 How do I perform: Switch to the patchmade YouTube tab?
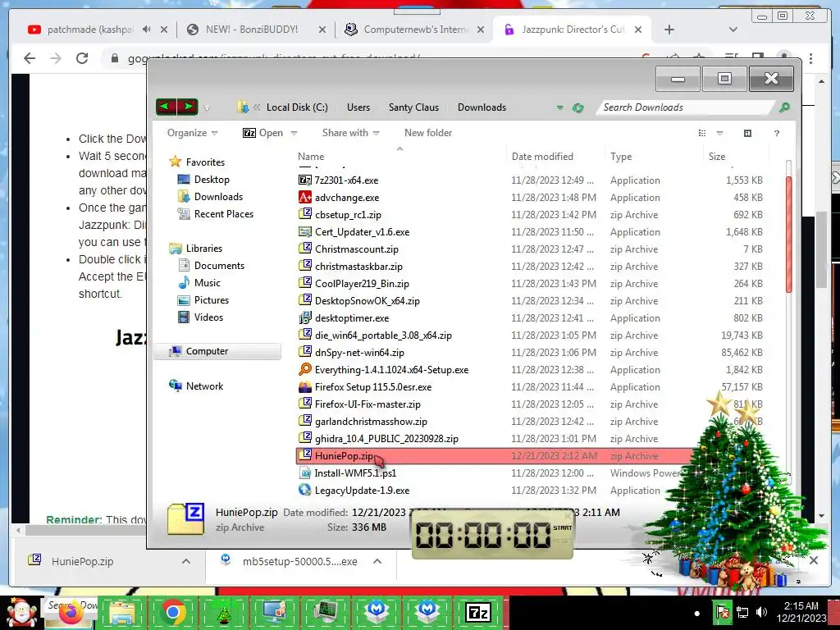coord(89,30)
